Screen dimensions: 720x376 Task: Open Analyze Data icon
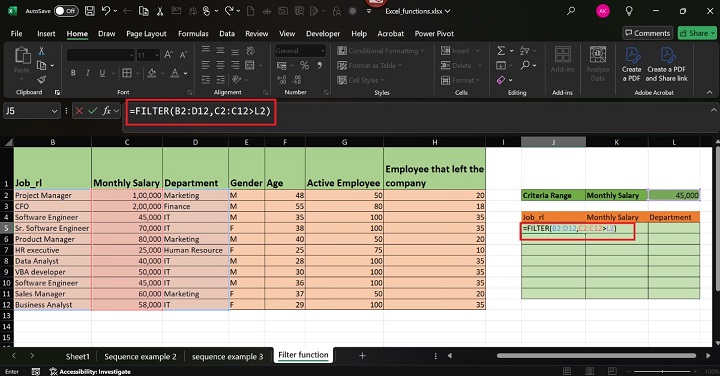[597, 63]
